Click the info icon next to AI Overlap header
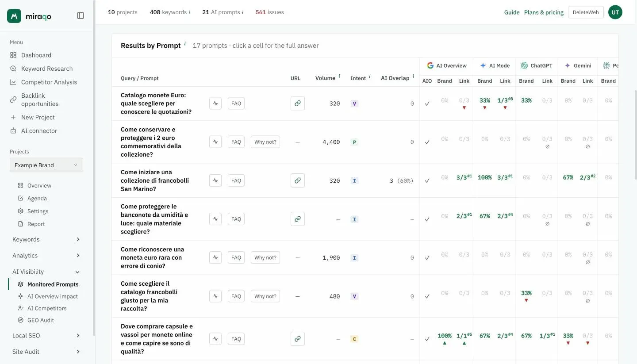This screenshot has height=364, width=637. 413,76
